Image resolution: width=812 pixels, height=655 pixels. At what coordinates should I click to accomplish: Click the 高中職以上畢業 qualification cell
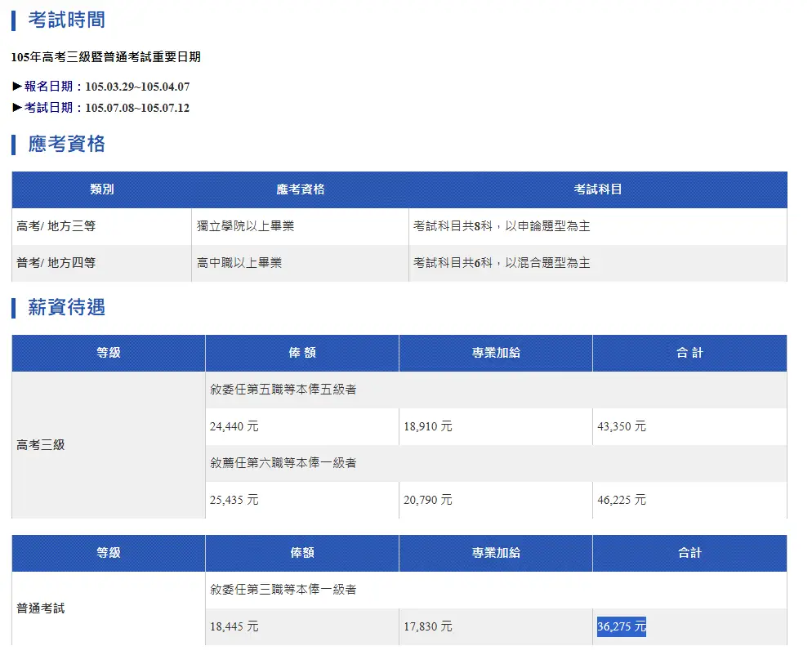pos(239,263)
